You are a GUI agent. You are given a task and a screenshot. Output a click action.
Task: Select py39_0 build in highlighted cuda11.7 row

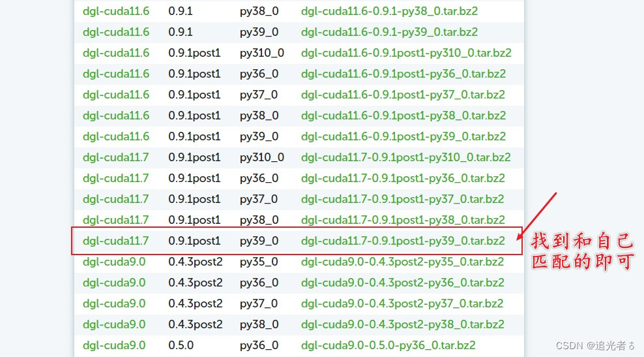tap(259, 241)
